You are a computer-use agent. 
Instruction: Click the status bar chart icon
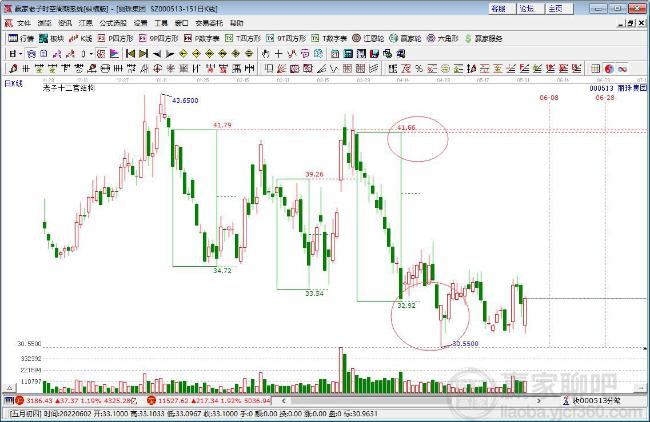point(9,400)
